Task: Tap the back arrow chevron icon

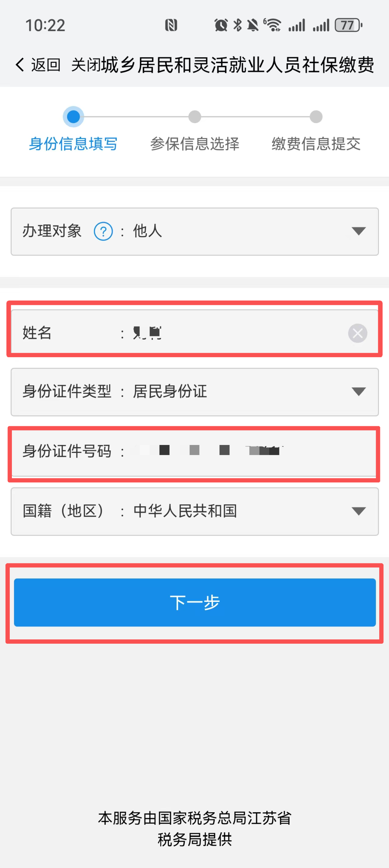Action: tap(20, 65)
